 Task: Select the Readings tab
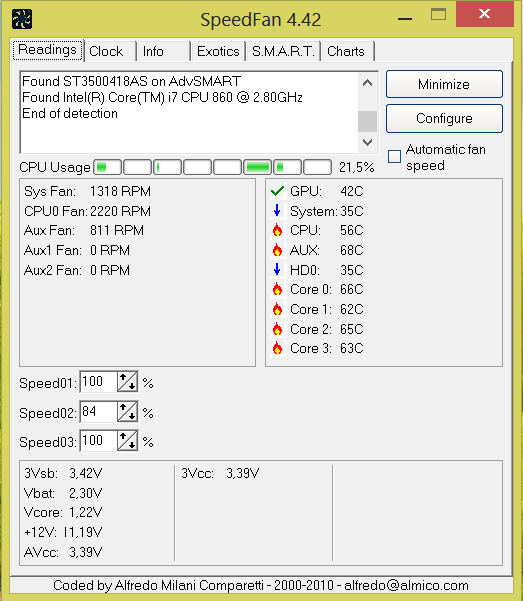(48, 50)
